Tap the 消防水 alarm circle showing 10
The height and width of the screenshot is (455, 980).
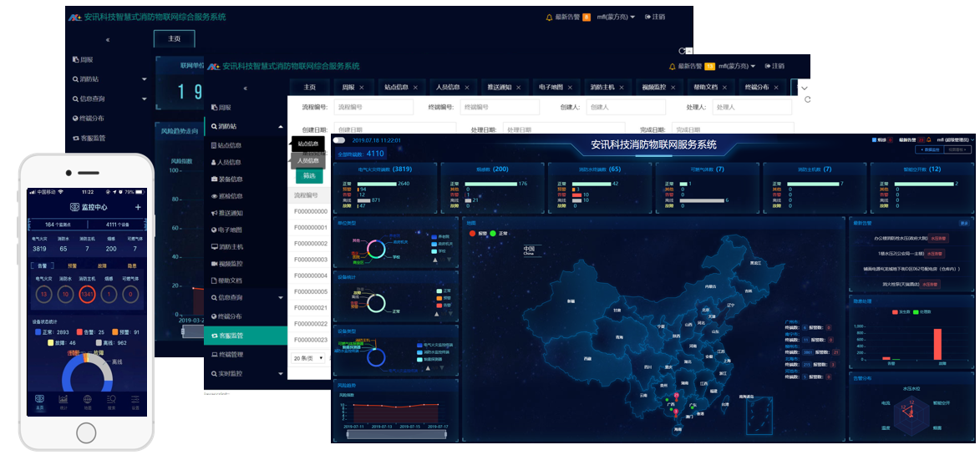[x=66, y=294]
